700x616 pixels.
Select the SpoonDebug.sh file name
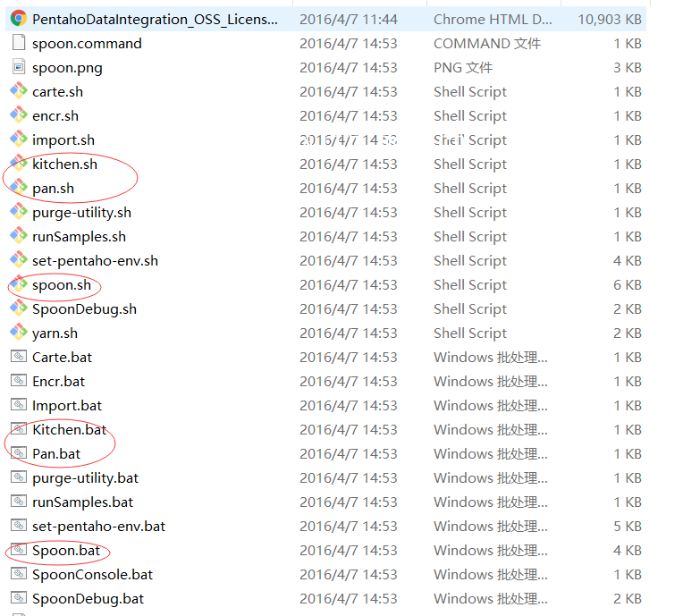point(84,308)
